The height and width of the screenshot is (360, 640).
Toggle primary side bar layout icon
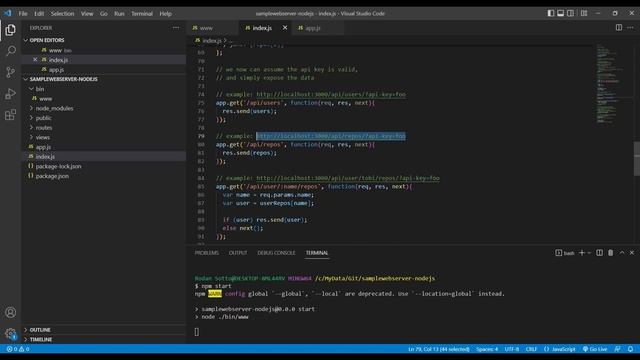[x=551, y=13]
